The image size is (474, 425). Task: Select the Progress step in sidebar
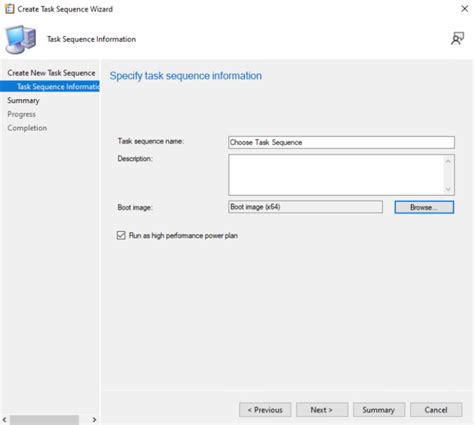point(21,114)
